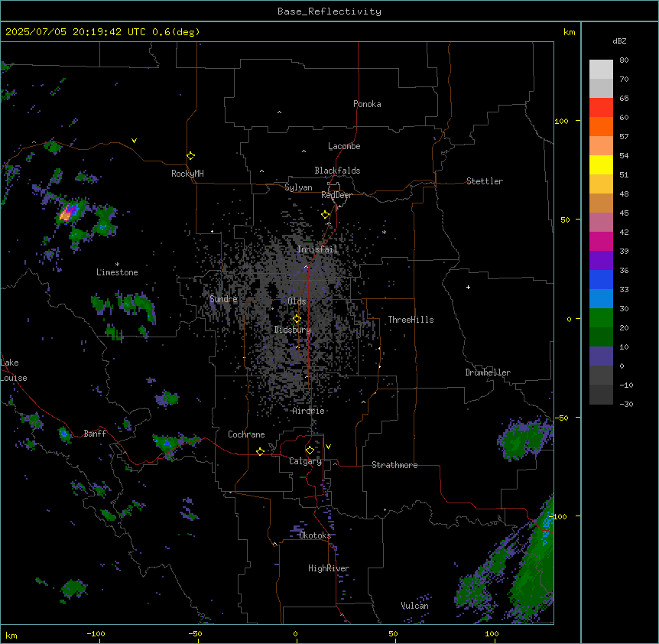Click the HighRiver label
The height and width of the screenshot is (644, 659).
[x=329, y=568]
